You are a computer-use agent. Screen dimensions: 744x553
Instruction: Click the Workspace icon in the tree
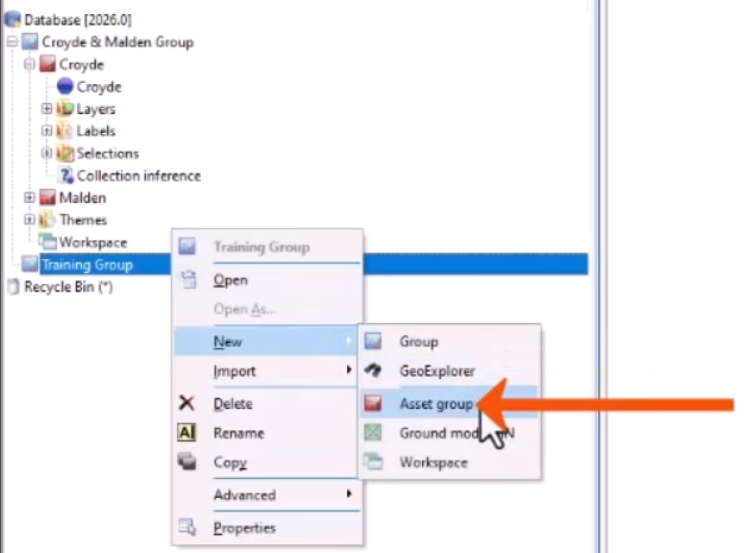tap(47, 242)
